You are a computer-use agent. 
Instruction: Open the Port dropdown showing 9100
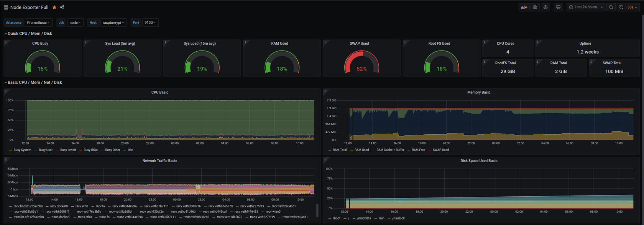(150, 23)
